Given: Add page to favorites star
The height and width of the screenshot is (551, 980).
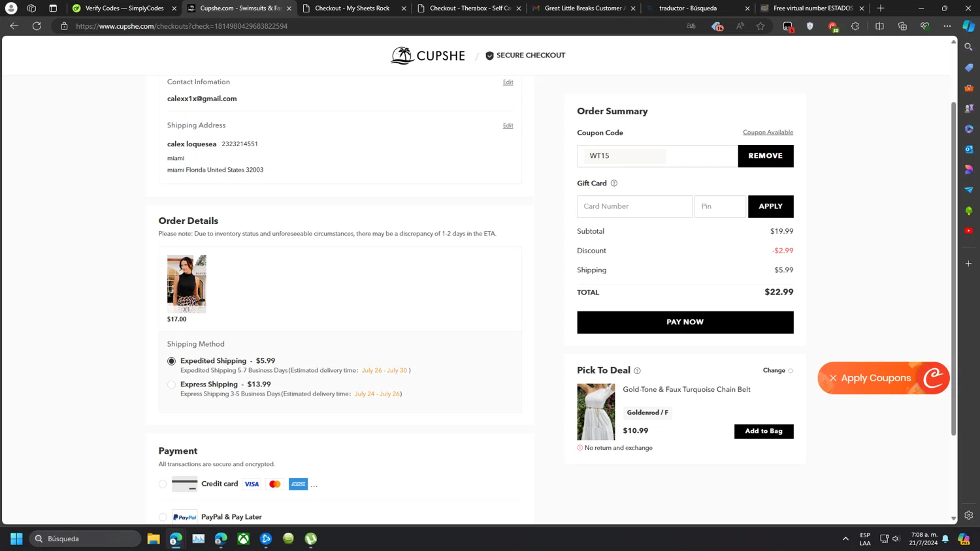Looking at the screenshot, I should pos(760,26).
